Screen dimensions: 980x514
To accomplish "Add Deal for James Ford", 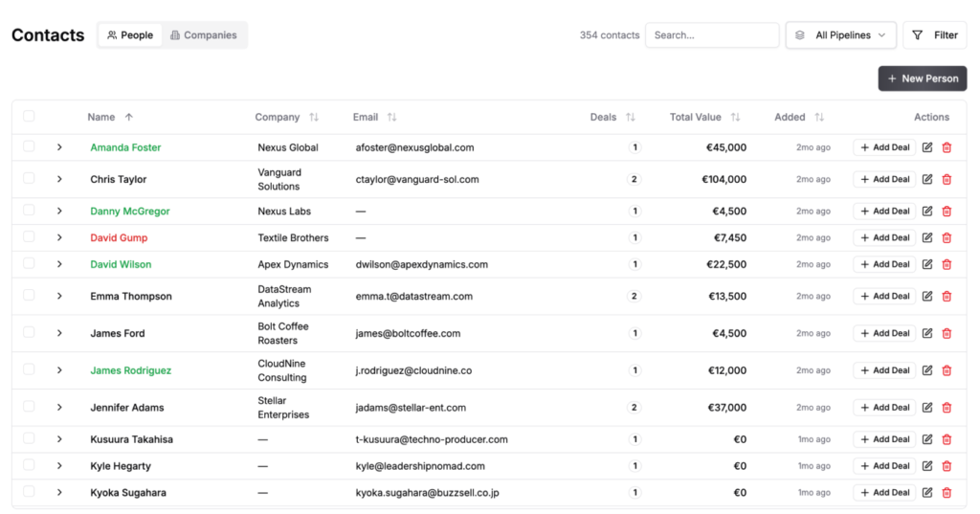I will point(884,333).
